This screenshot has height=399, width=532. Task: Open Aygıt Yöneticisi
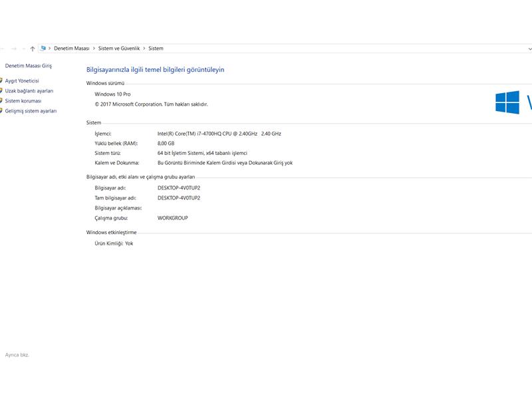click(x=22, y=80)
